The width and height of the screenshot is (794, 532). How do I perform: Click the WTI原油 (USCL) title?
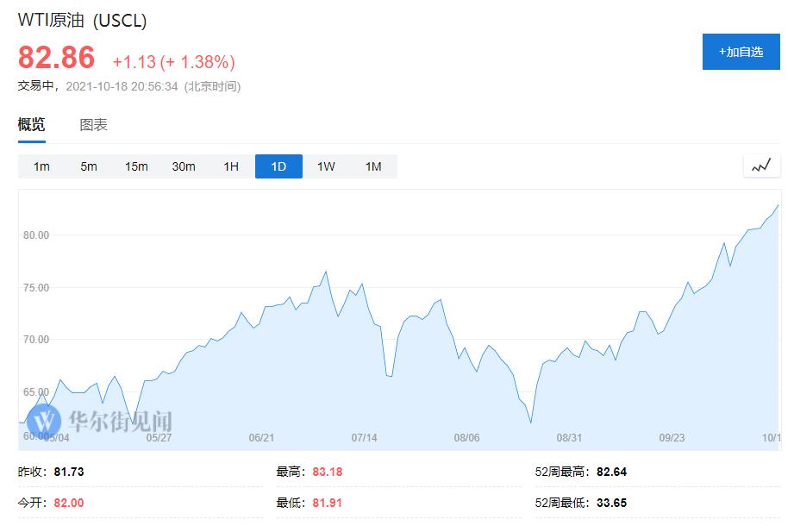pos(82,21)
